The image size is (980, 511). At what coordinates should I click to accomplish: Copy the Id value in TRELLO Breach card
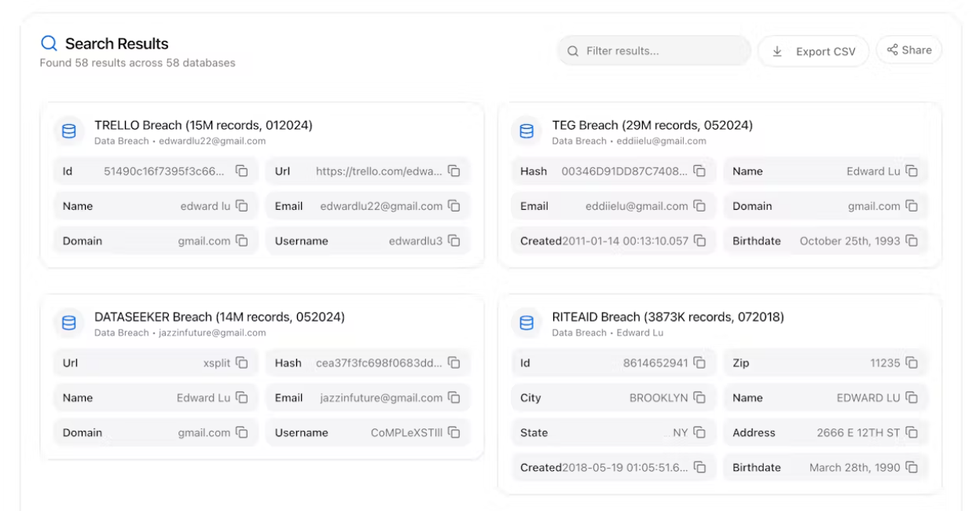(x=242, y=171)
